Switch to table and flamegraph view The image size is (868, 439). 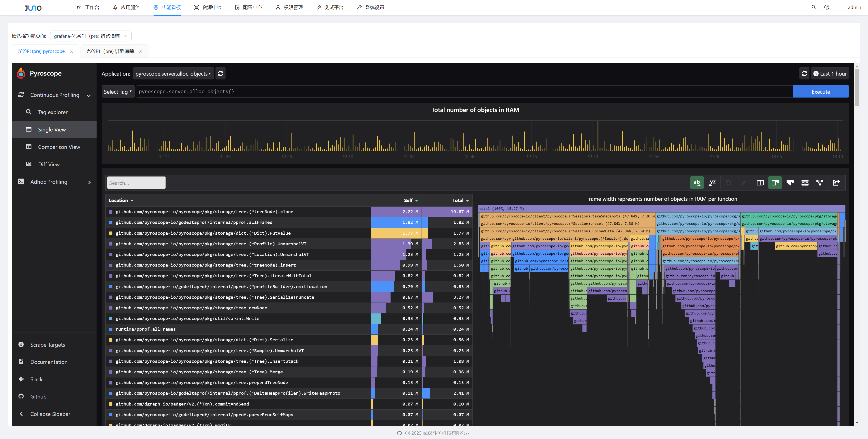tap(775, 182)
